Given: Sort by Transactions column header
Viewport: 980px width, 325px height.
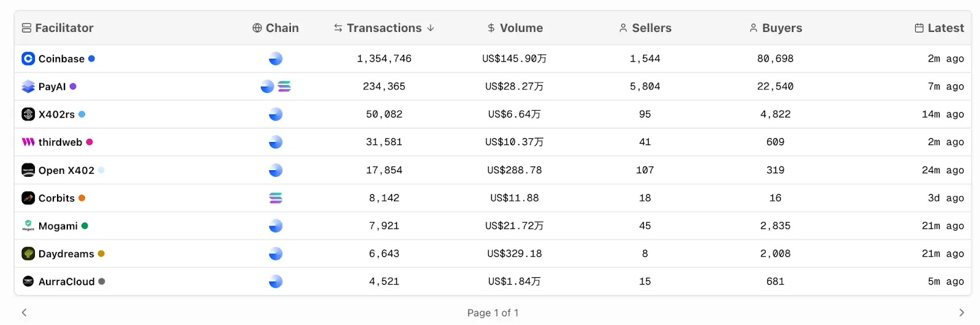Looking at the screenshot, I should pos(384,28).
